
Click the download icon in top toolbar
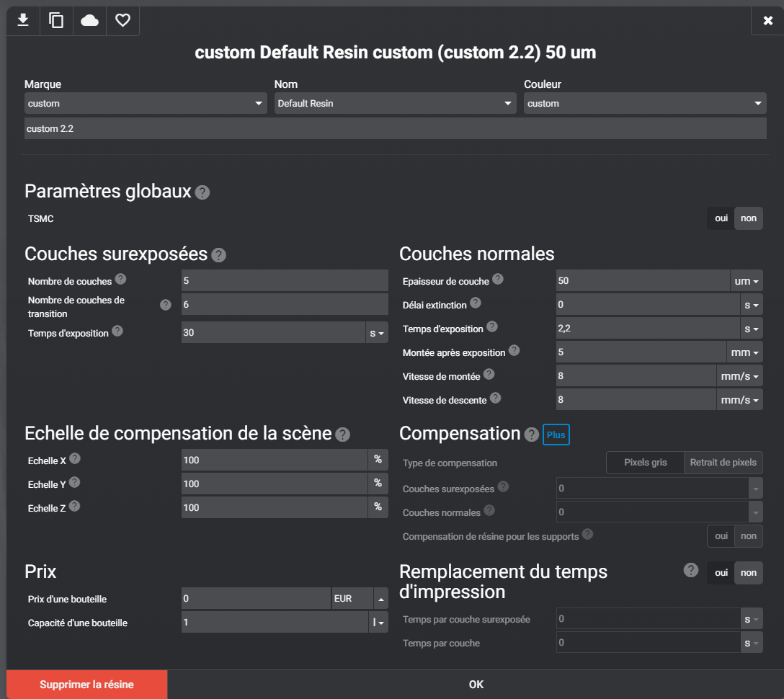(23, 20)
